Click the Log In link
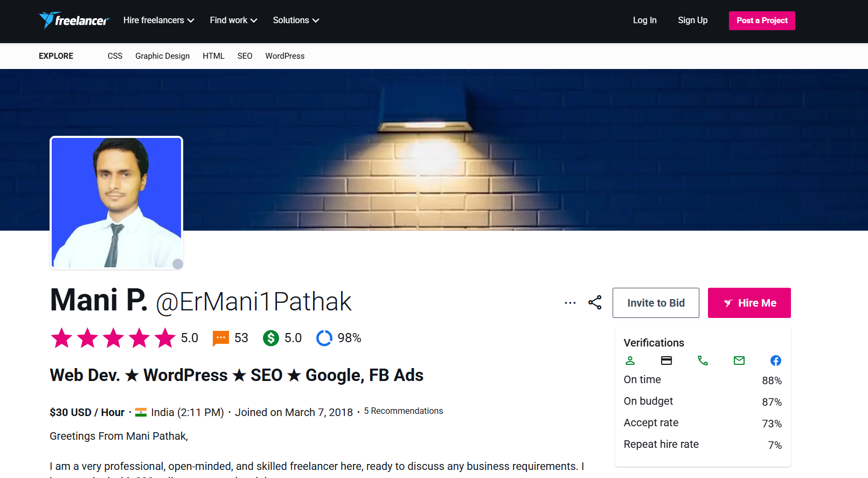This screenshot has width=868, height=478. pos(644,20)
